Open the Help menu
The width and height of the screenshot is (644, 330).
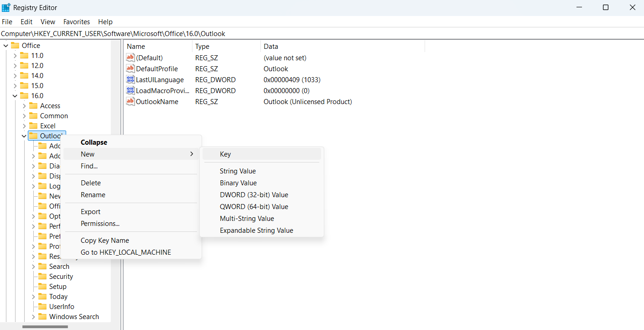(105, 22)
